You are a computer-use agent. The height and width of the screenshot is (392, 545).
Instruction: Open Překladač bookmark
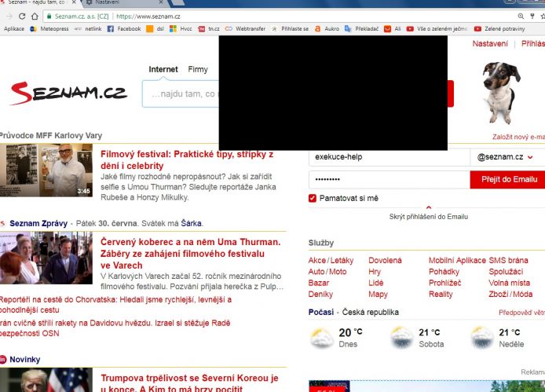click(361, 29)
